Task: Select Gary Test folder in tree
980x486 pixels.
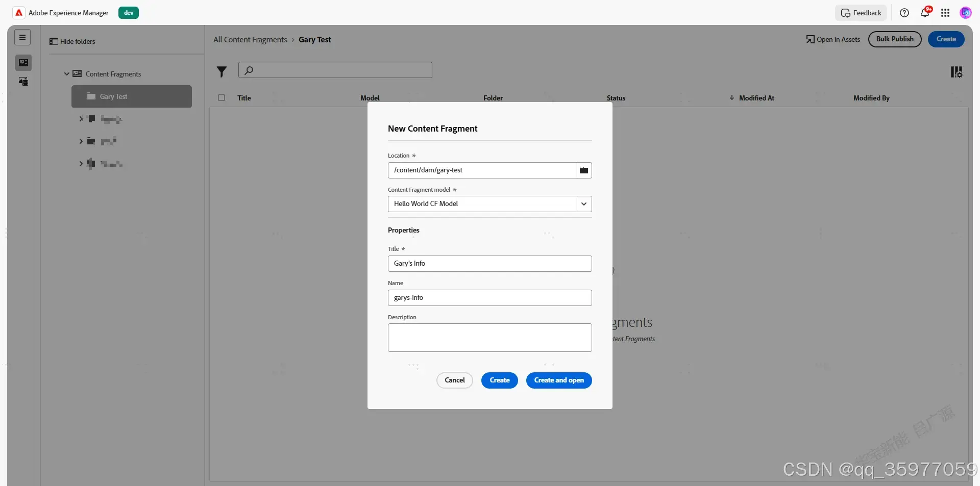Action: coord(132,96)
